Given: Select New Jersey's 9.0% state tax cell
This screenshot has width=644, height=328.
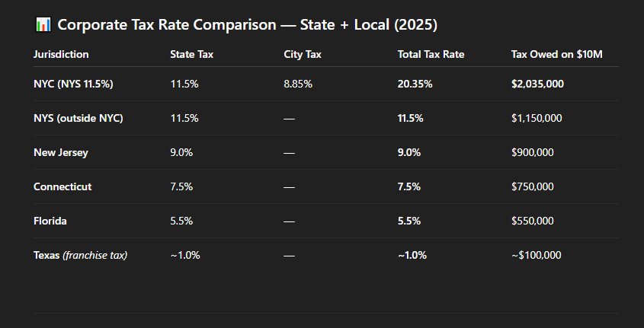Looking at the screenshot, I should (181, 152).
